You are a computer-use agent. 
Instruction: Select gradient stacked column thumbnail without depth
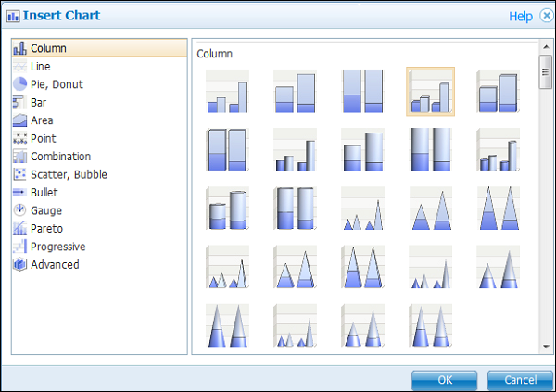point(362,150)
